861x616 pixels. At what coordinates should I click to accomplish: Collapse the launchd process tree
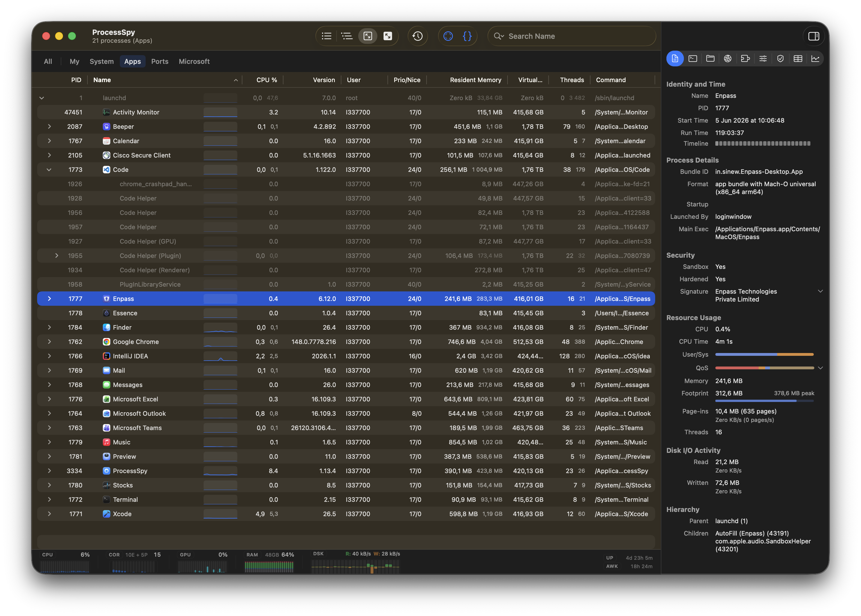point(42,98)
